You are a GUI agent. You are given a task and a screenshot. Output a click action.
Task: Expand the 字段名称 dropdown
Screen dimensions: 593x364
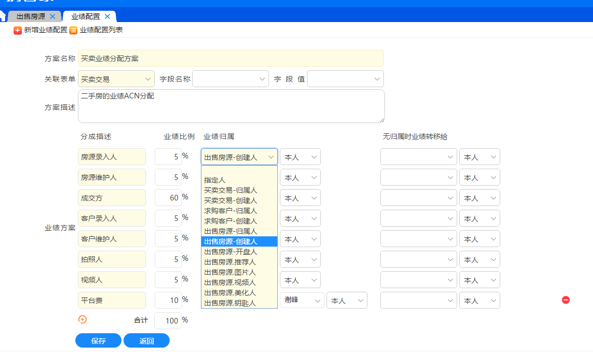tap(230, 79)
